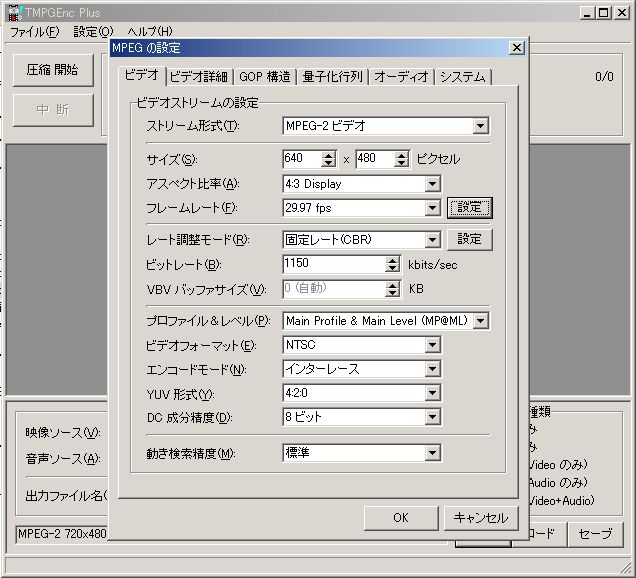The height and width of the screenshot is (578, 636).
Task: Expand the DC 成分精度 dropdown
Action: click(x=432, y=417)
